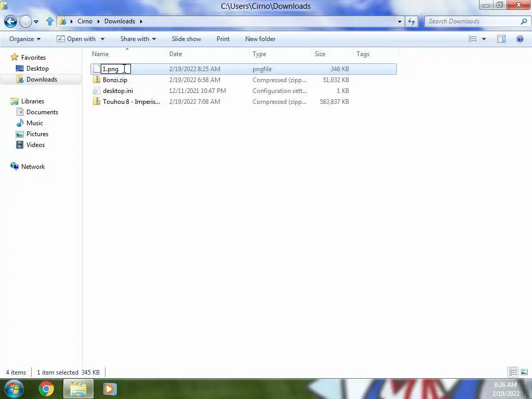
Task: Open the Help question mark icon
Action: 520,39
